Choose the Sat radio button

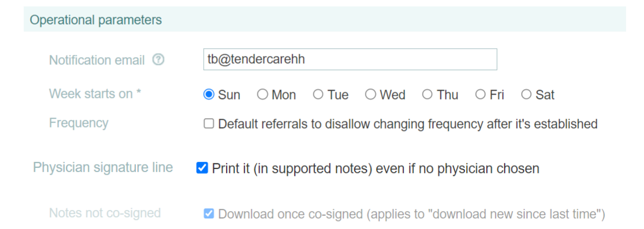pyautogui.click(x=526, y=95)
